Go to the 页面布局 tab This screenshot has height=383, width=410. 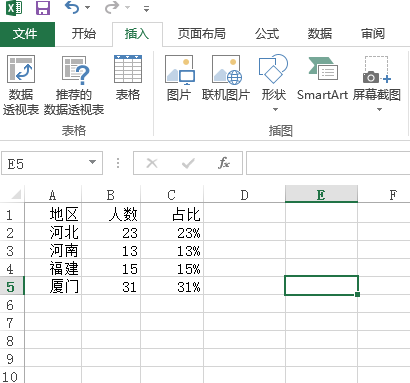coord(201,34)
